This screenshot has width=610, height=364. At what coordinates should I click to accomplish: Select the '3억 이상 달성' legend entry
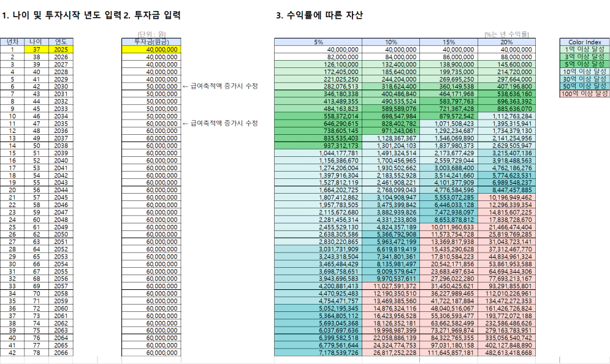tap(584, 57)
